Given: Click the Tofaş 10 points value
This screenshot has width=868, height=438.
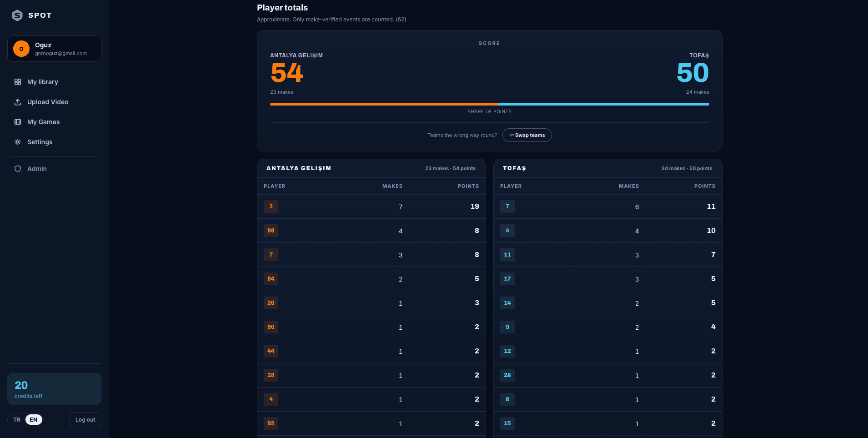Looking at the screenshot, I should pos(711,231).
